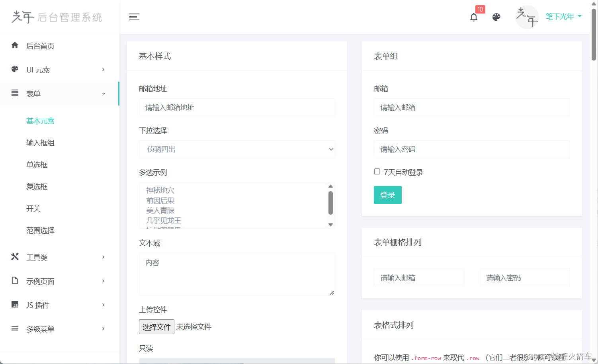
Task: Expand the 多级菜单 menu arrow
Action: pos(104,329)
